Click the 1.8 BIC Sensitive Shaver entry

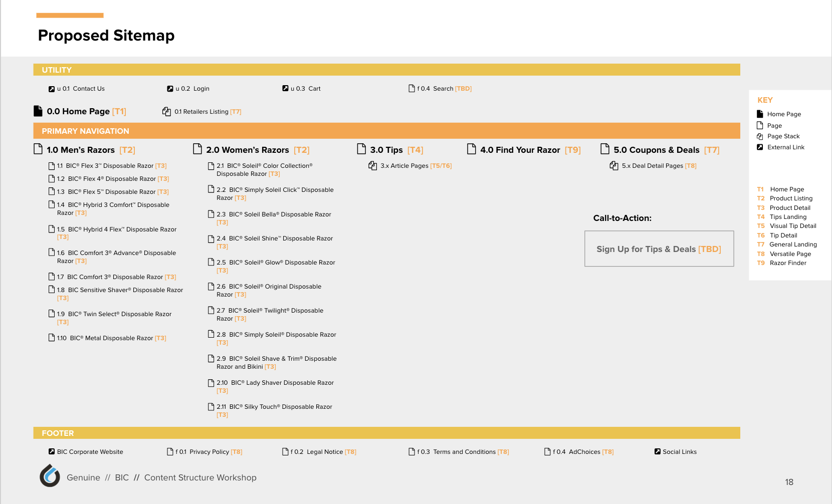pyautogui.click(x=120, y=294)
